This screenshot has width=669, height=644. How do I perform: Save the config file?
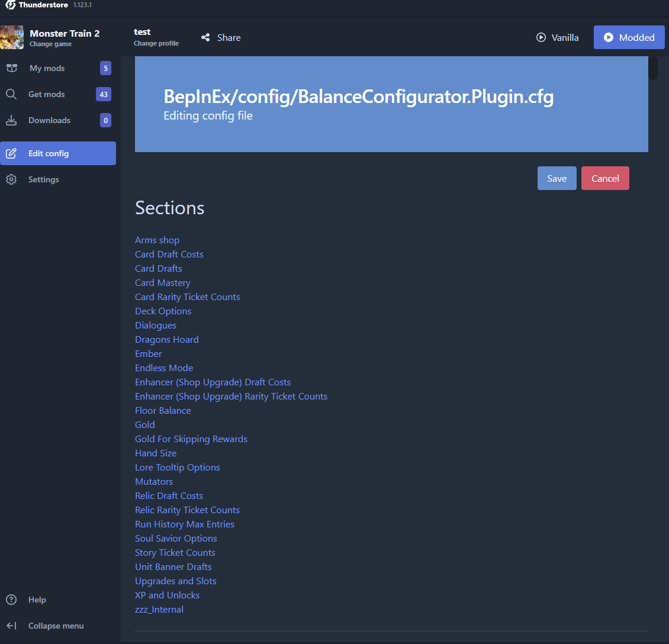coord(557,178)
